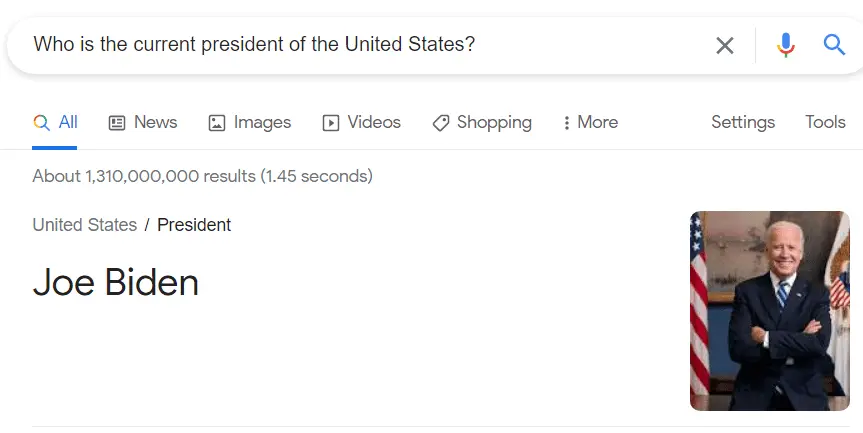Click the word News in the tab bar
Viewport: 863px width, 433px height.
click(155, 122)
